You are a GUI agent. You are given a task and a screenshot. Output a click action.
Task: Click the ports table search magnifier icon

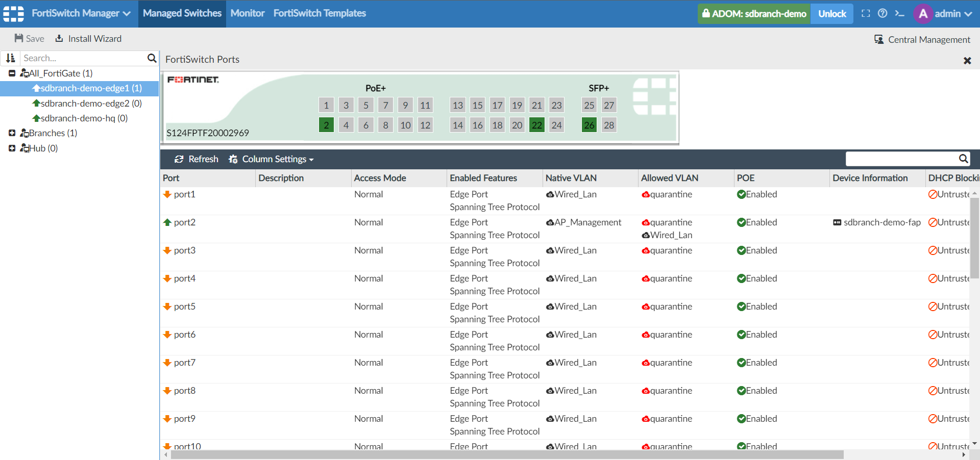963,159
